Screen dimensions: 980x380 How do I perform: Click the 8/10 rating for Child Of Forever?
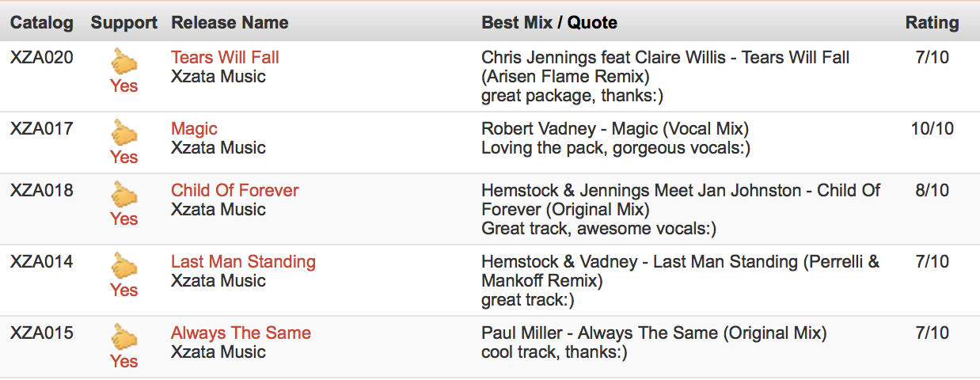(x=931, y=190)
